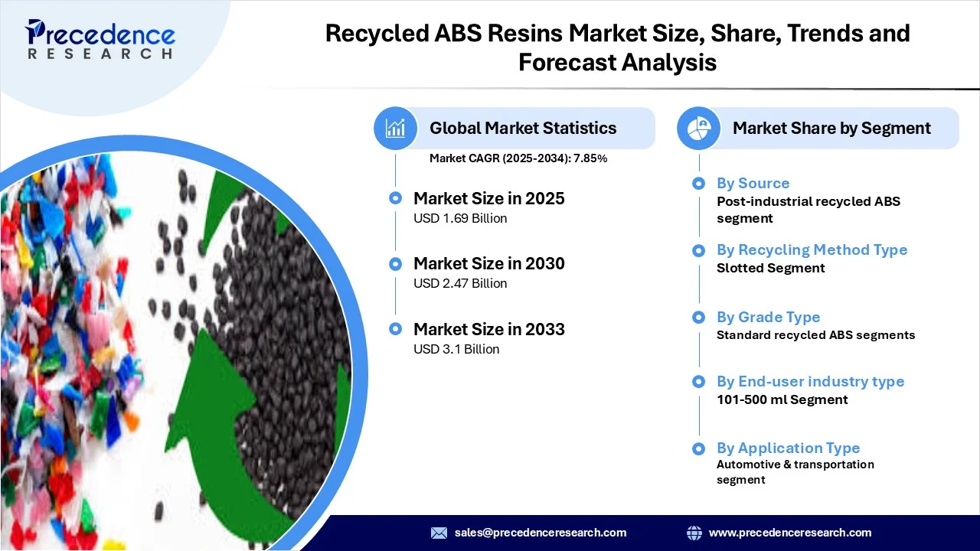Select the By Application Type bullet

point(698,448)
